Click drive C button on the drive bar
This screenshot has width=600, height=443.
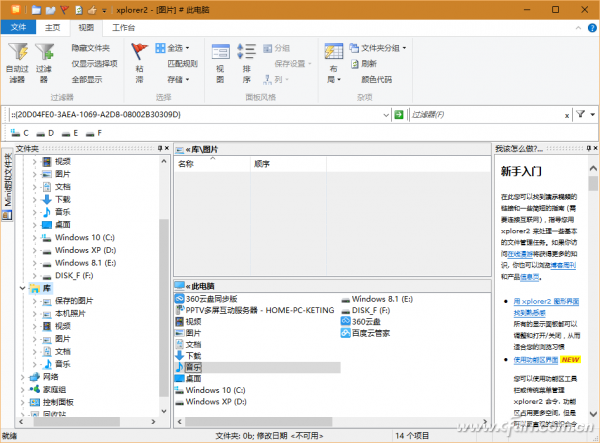click(20, 133)
